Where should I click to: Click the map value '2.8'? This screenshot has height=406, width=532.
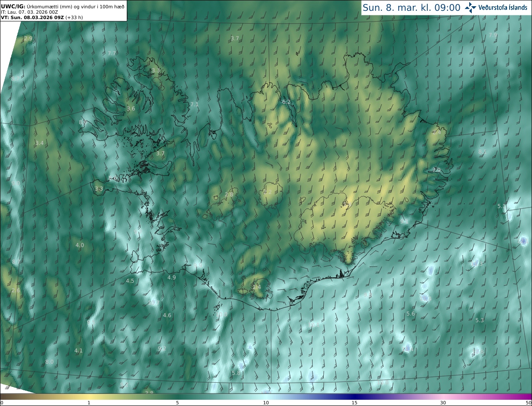[x=229, y=194]
